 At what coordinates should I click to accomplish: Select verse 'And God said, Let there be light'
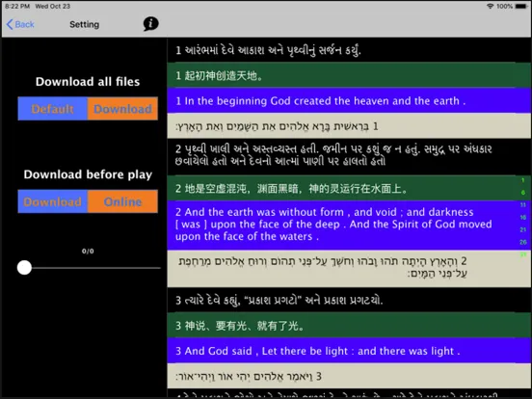coord(349,351)
